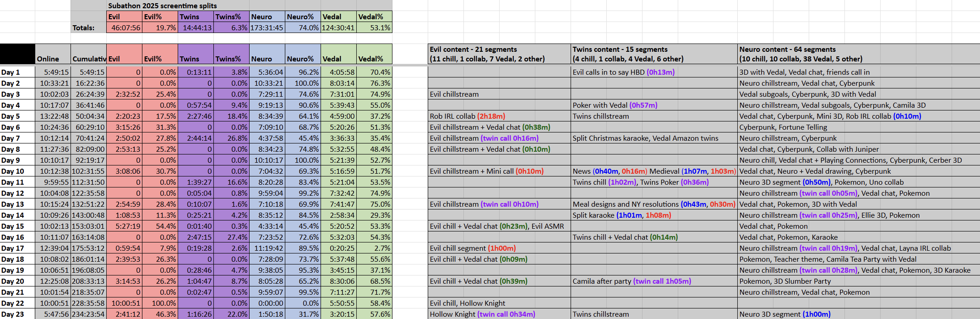Select Day 4 Twins time 0:57:54
The height and width of the screenshot is (319, 980).
pyautogui.click(x=196, y=105)
